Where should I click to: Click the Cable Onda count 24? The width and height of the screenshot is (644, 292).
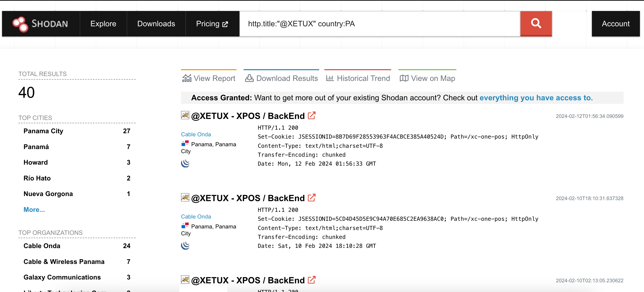click(x=127, y=246)
